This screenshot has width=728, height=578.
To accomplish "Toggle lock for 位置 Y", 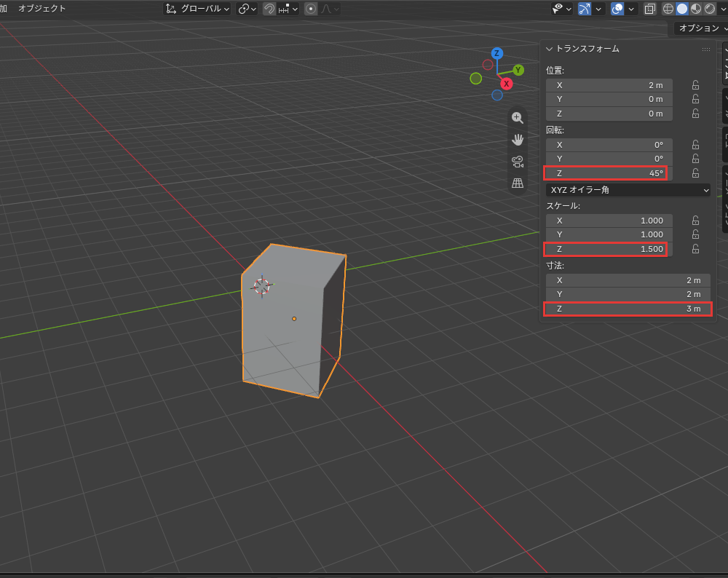I will (695, 99).
